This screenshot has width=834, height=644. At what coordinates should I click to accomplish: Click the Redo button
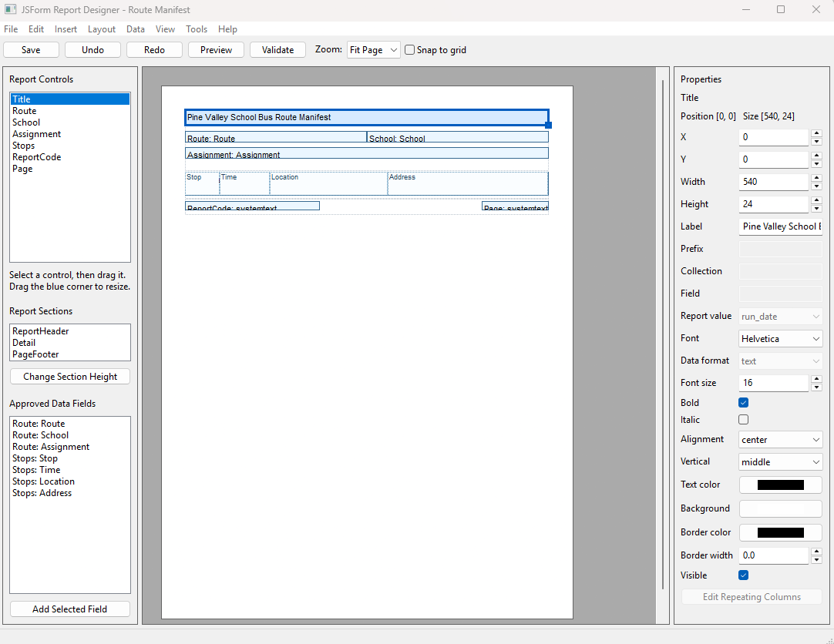[154, 50]
